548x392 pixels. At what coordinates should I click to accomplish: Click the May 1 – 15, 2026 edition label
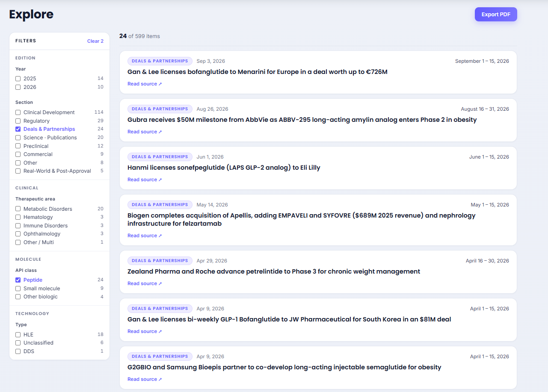click(x=490, y=205)
